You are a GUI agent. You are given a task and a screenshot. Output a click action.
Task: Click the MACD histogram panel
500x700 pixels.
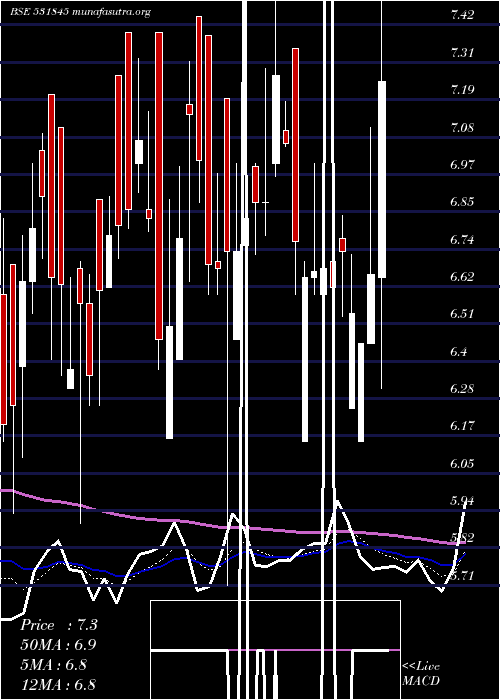click(275, 650)
